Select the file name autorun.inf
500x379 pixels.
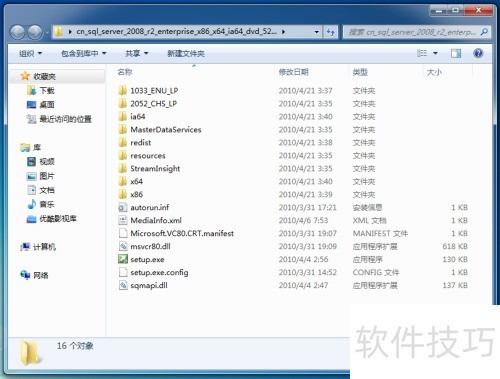[x=150, y=207]
